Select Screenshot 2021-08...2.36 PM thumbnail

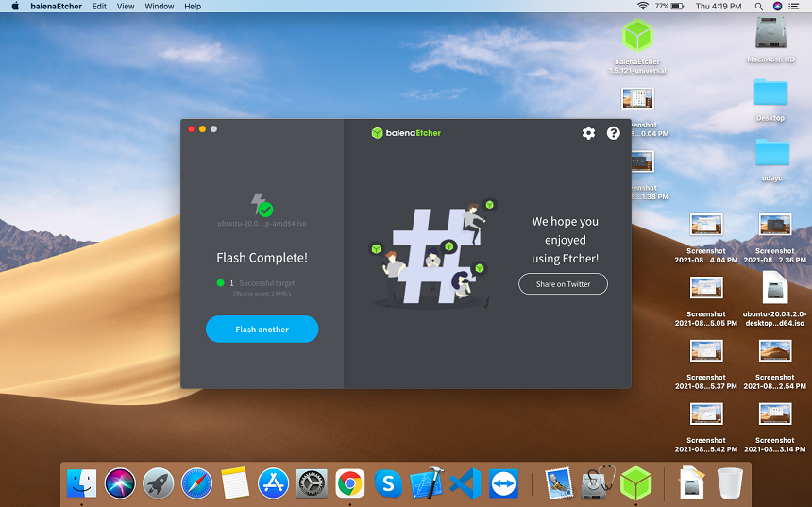point(775,225)
